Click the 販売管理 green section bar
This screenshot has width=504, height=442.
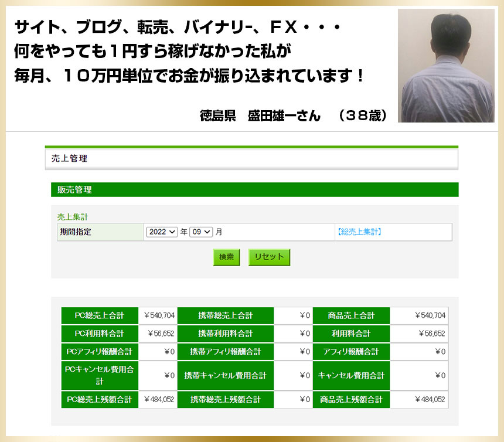[254, 190]
